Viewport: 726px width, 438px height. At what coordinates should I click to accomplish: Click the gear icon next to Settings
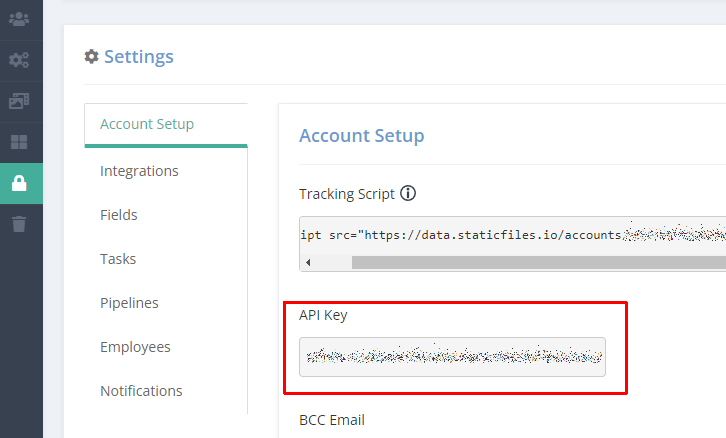click(x=91, y=56)
